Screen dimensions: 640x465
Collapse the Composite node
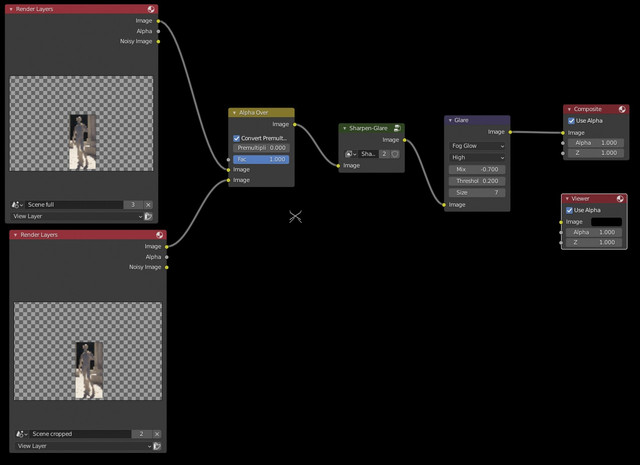tap(569, 109)
